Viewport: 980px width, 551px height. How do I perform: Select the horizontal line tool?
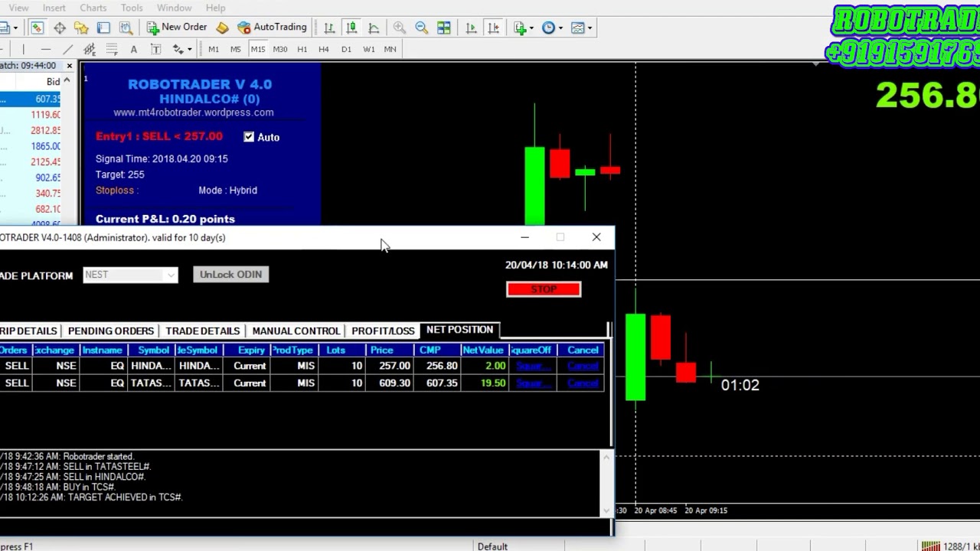tap(46, 49)
